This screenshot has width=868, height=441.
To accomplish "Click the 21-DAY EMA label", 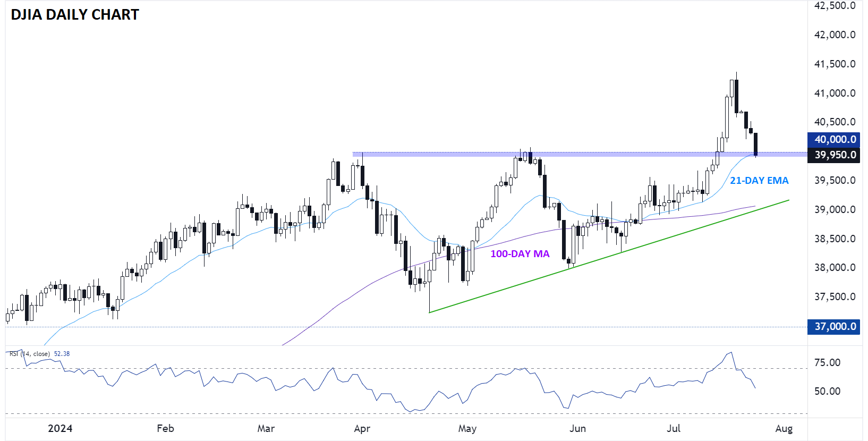I will 759,181.
